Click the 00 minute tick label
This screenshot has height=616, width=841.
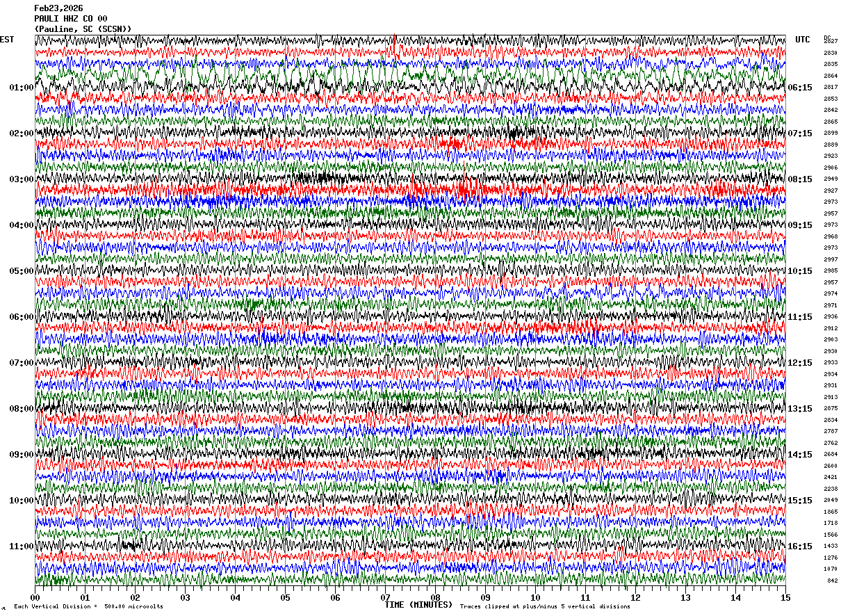tap(35, 597)
